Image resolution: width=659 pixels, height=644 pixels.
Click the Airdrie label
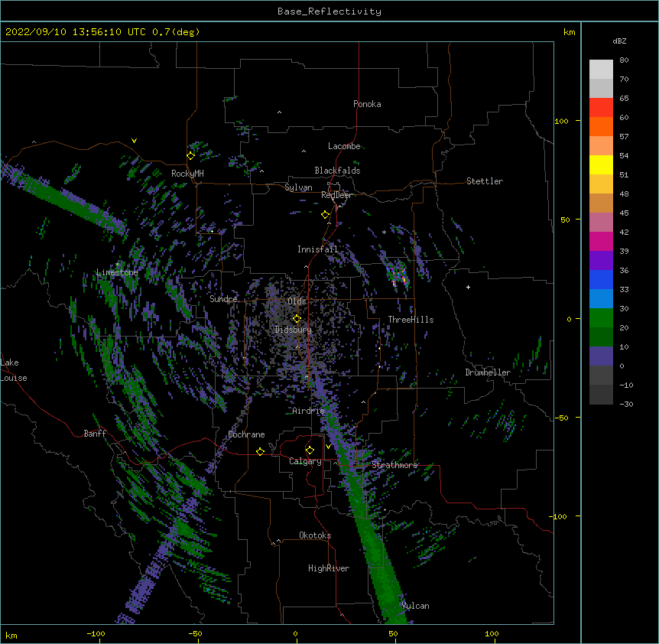309,411
